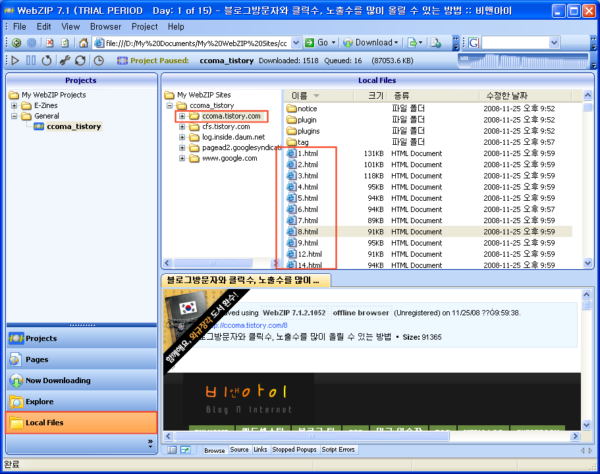Collapse the General folder in Projects tree

coord(14,116)
